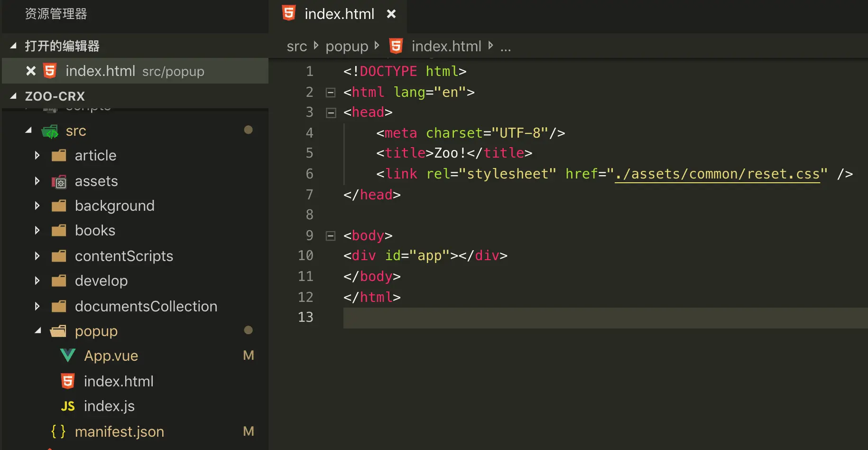Expand the books folder arrow
The image size is (868, 450).
pos(37,231)
